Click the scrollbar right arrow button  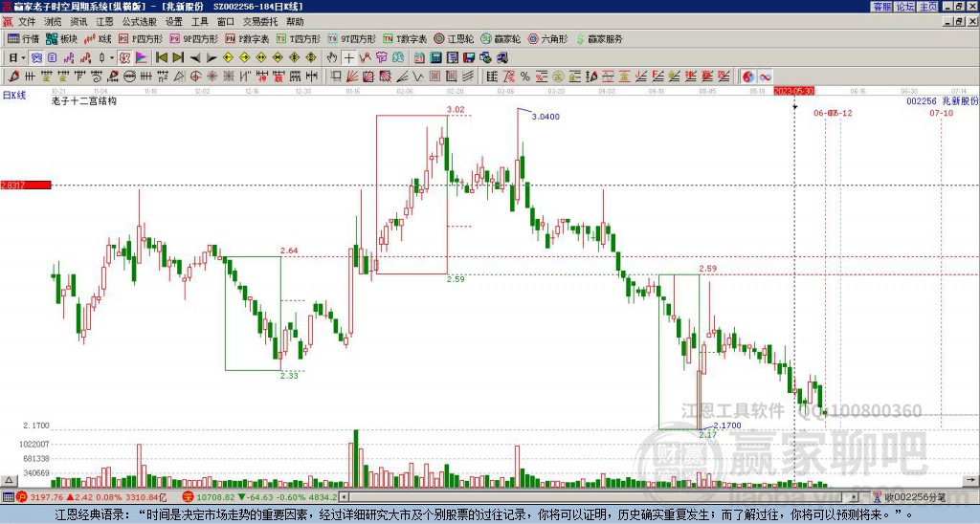pos(855,497)
